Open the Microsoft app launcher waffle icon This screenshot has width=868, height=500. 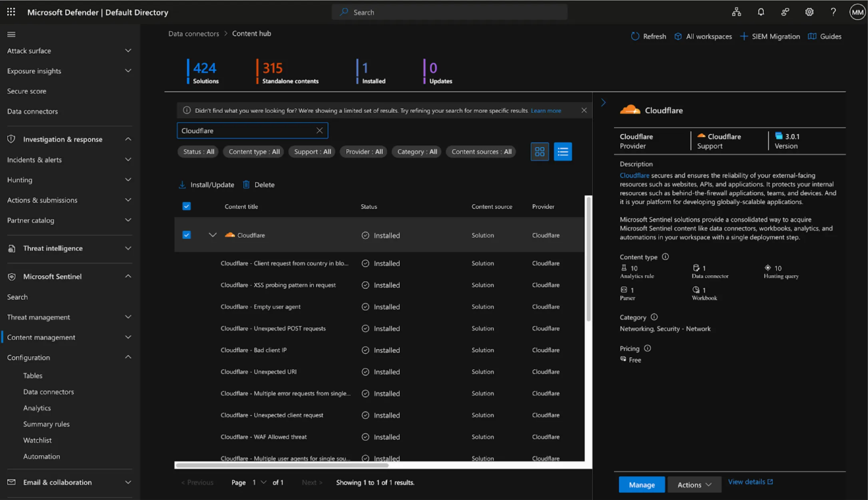pyautogui.click(x=11, y=12)
